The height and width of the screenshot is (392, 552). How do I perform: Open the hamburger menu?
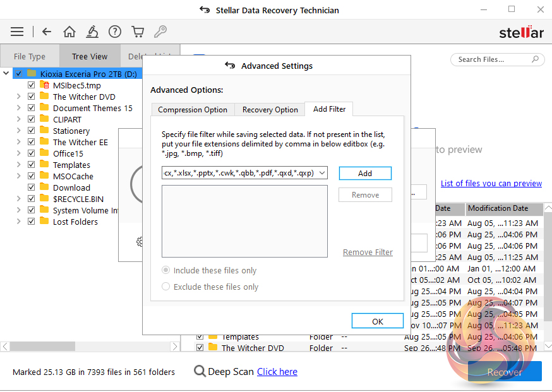17,32
